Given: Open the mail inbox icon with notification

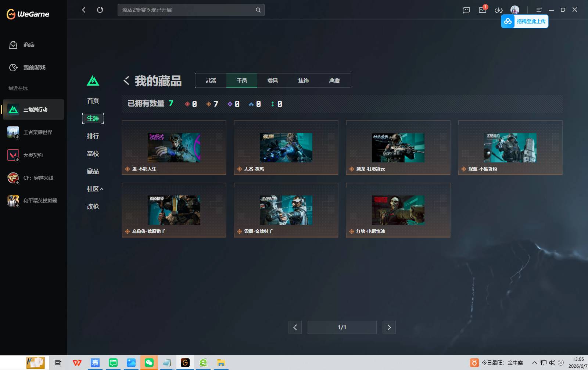Looking at the screenshot, I should click(x=483, y=10).
